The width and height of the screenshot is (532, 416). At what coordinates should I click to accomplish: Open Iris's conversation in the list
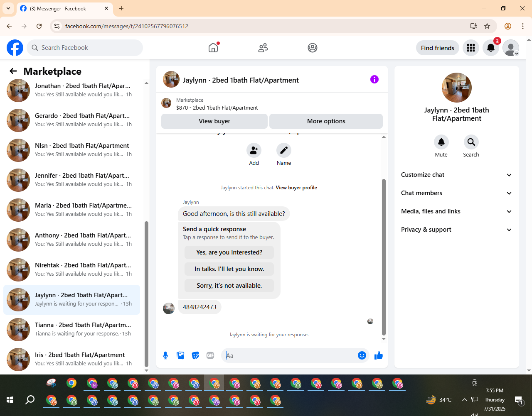(x=71, y=359)
